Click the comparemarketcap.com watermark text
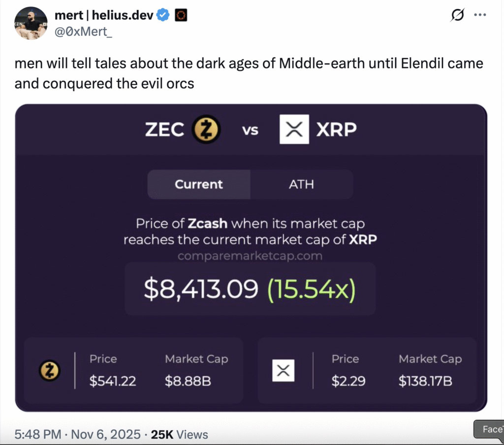 (250, 256)
